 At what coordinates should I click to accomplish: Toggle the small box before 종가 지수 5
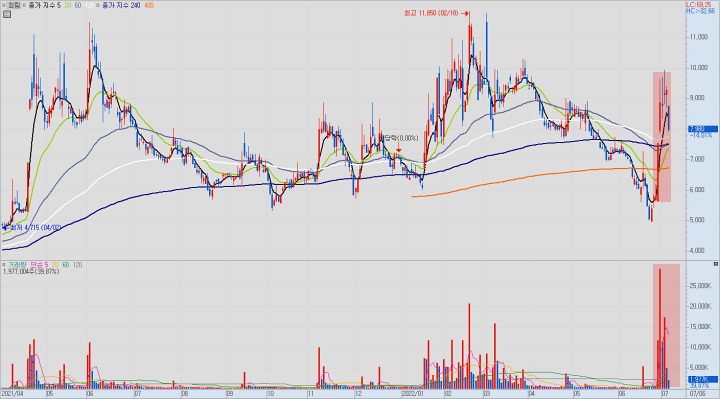24,6
